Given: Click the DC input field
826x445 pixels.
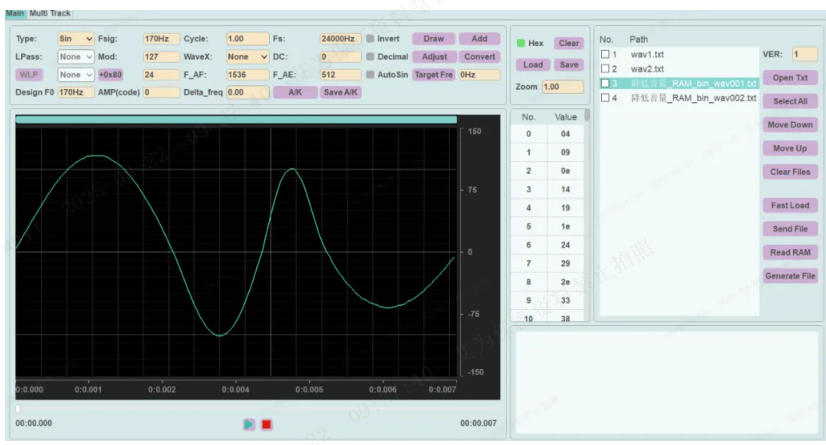Looking at the screenshot, I should tap(340, 57).
